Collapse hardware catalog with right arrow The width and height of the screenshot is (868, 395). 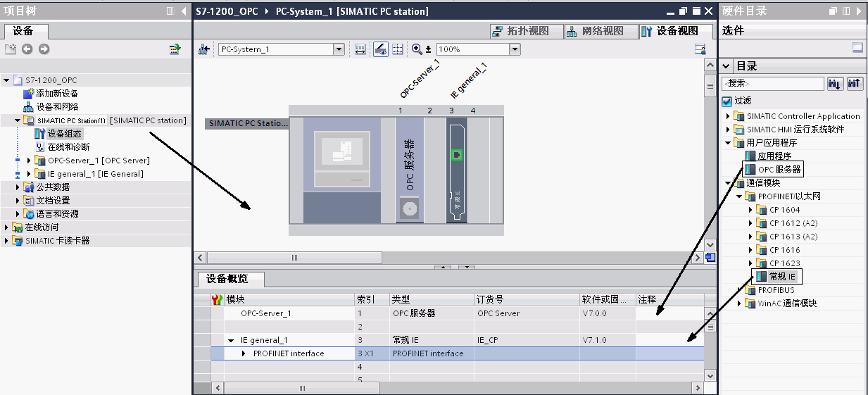pyautogui.click(x=860, y=11)
